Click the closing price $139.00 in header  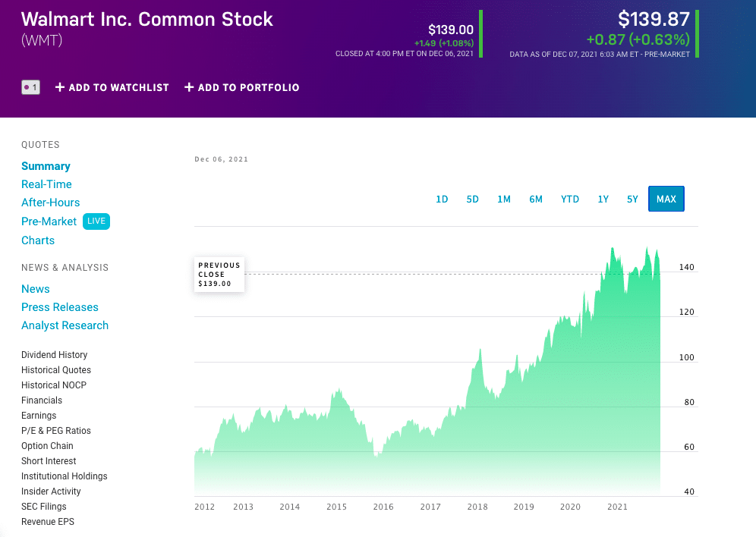pos(451,30)
